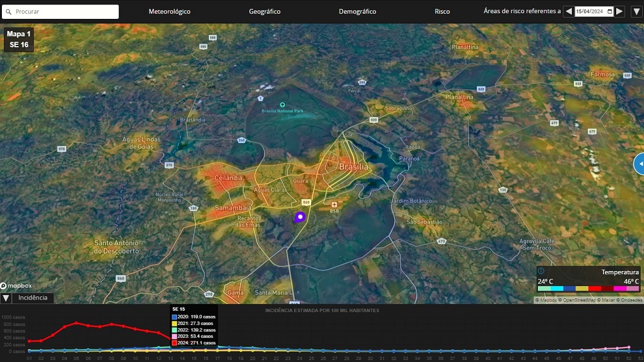Click the Incidência tab label

pyautogui.click(x=32, y=298)
